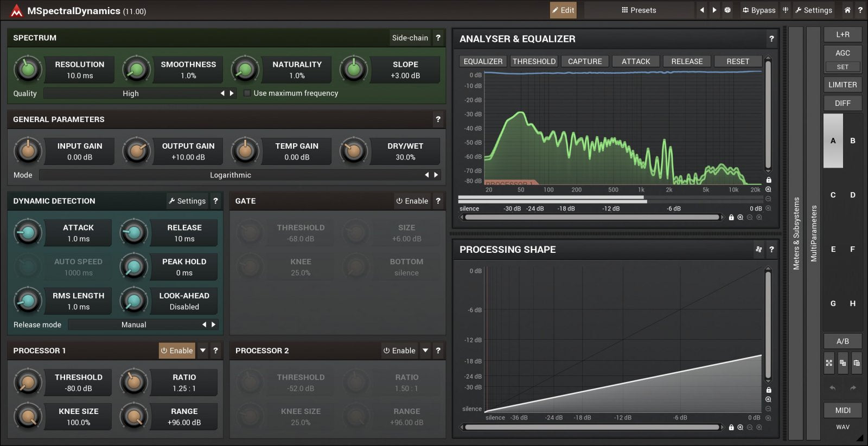Screen dimensions: 868x446
Task: Click Processor 1 THRESHOLD knob
Action: 28,382
